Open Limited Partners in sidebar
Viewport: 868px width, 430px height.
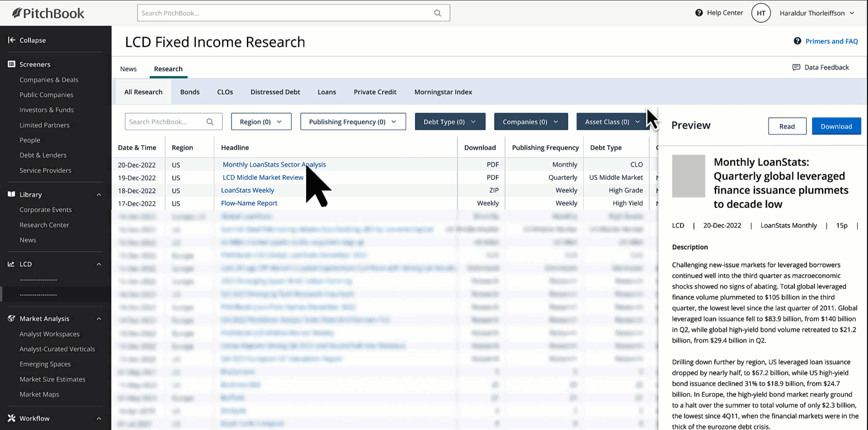44,125
